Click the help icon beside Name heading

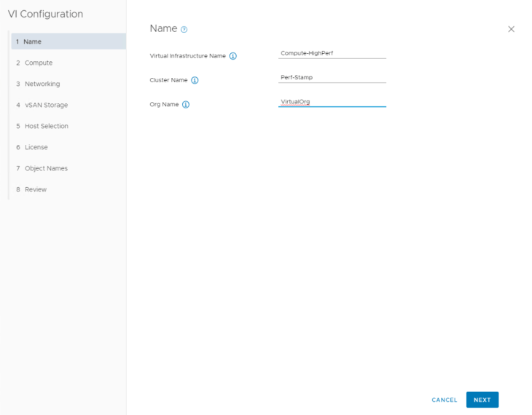[x=184, y=29]
